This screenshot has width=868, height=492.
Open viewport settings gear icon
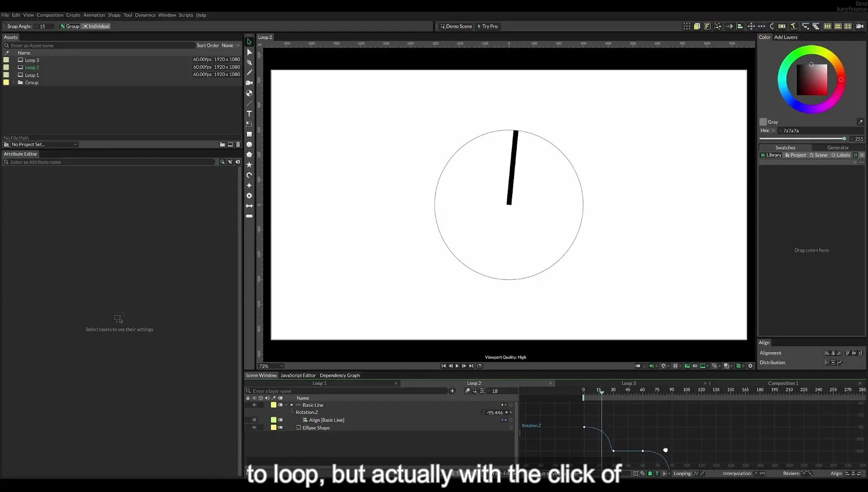coord(750,366)
